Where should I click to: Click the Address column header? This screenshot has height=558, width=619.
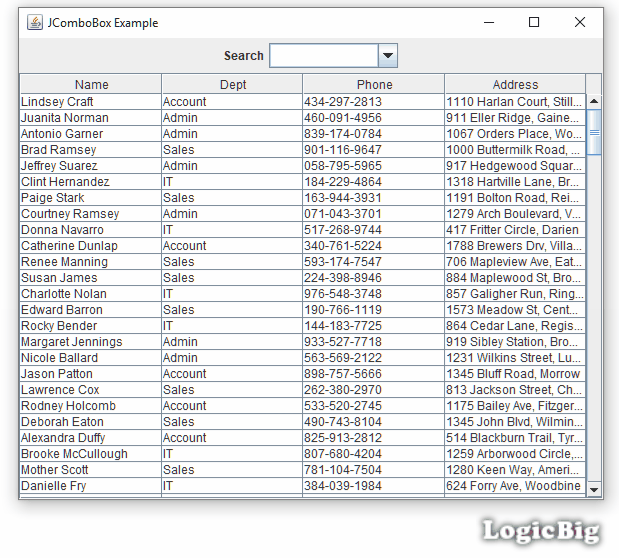click(515, 85)
